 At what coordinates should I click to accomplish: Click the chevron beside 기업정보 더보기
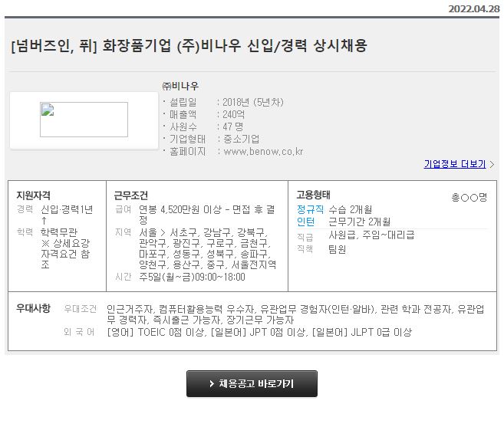tap(492, 165)
